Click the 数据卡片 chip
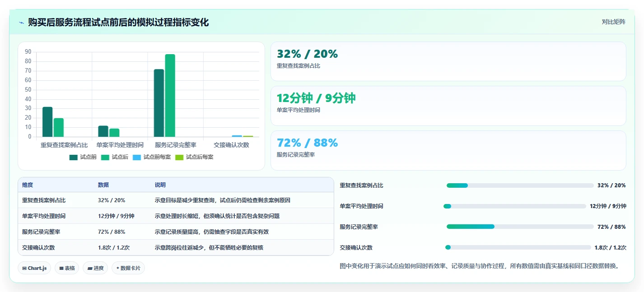This screenshot has width=644, height=292. (x=128, y=268)
